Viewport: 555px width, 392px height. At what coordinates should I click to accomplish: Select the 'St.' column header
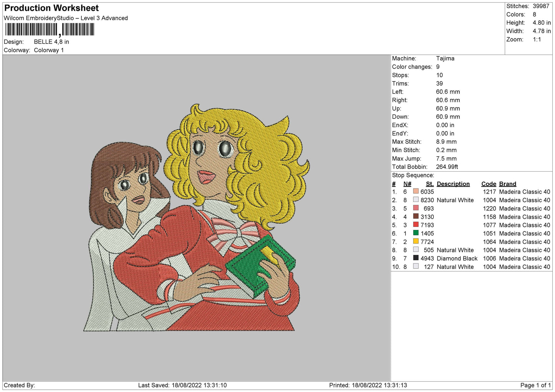(430, 184)
